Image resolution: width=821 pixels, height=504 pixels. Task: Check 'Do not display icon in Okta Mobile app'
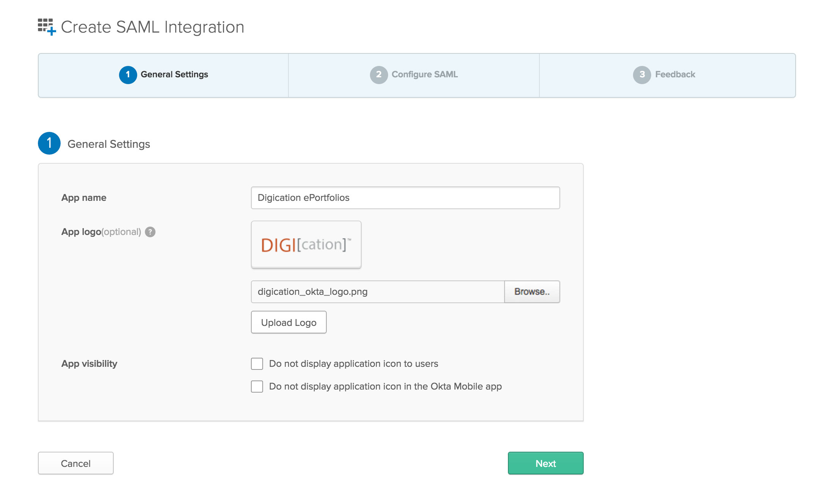click(257, 387)
